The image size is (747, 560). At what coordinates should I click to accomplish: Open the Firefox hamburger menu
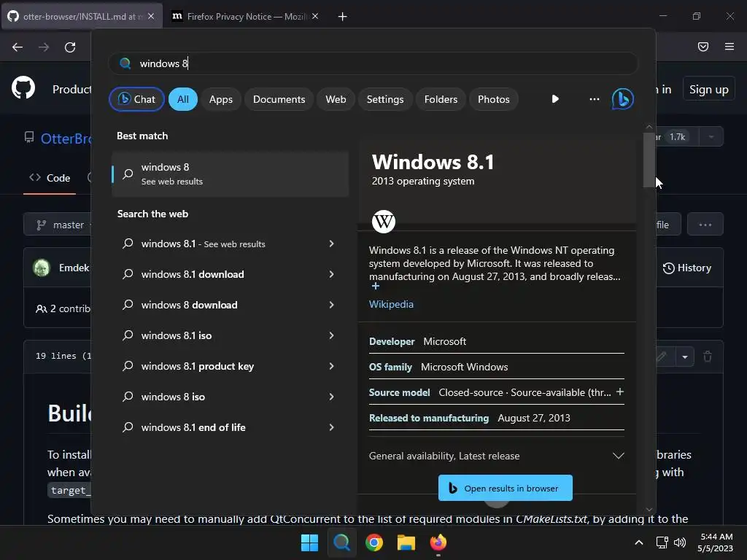729,47
